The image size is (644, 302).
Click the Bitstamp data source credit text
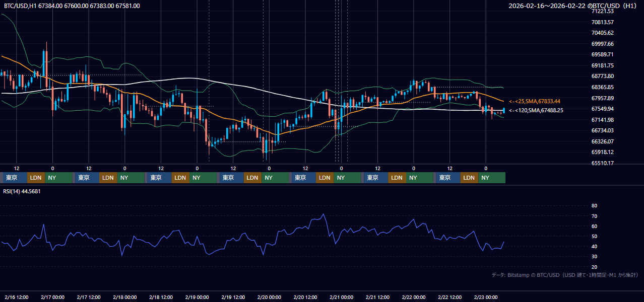(565, 275)
